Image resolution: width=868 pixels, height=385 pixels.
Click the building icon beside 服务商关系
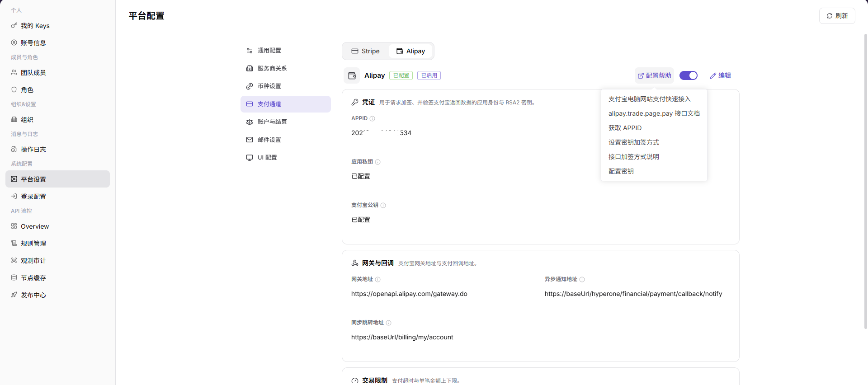click(250, 68)
